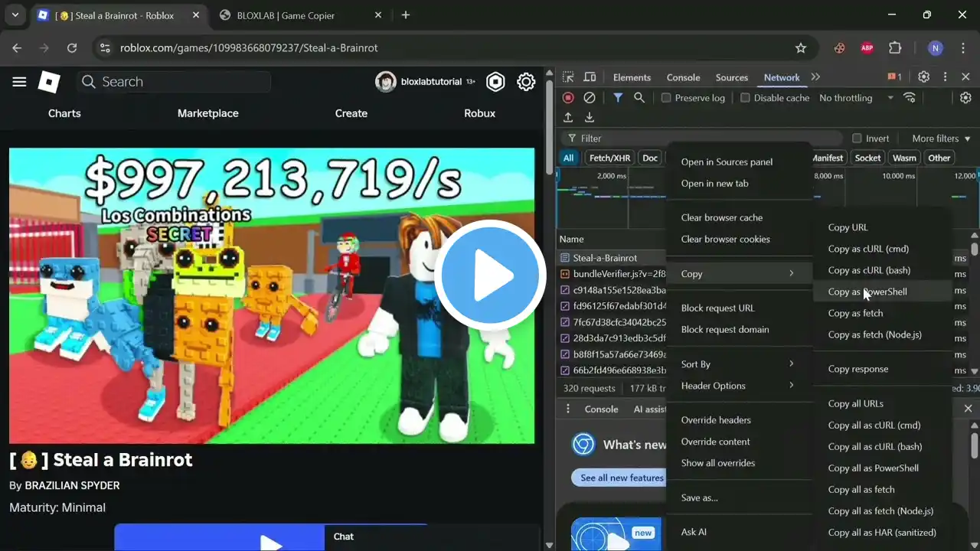Bookmark this page with the star
Screen dimensions: 980x551
click(801, 47)
